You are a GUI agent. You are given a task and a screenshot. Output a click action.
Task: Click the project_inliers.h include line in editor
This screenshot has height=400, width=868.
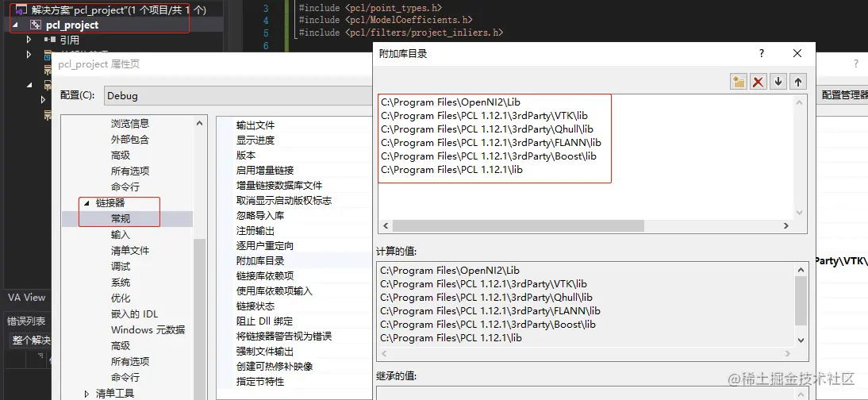[401, 33]
